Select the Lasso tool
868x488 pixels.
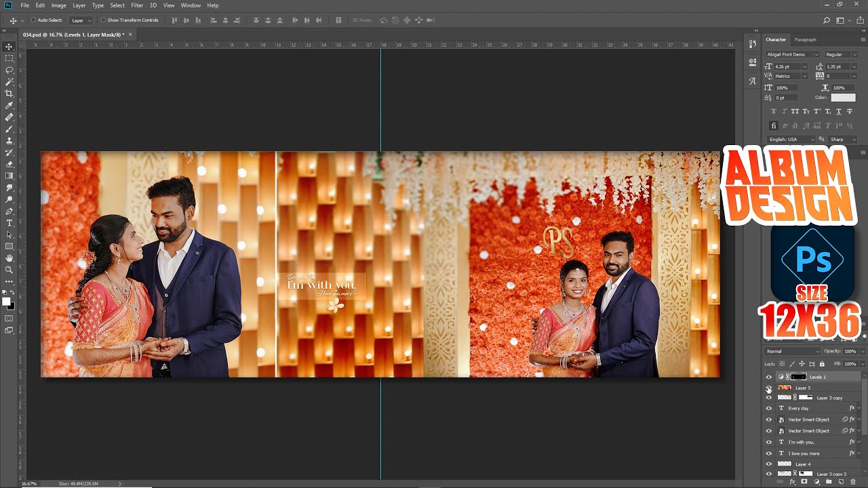(x=9, y=70)
